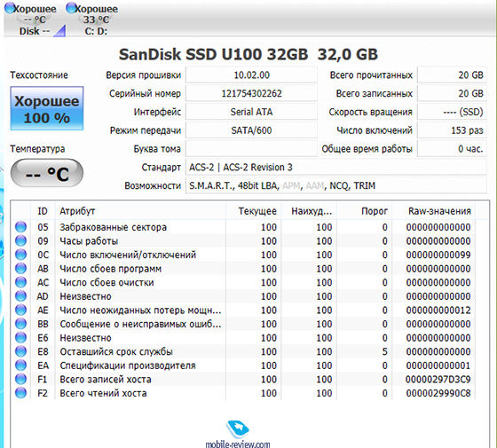Click the transfer mode field SATA/600
This screenshot has height=448, width=497.
(251, 130)
